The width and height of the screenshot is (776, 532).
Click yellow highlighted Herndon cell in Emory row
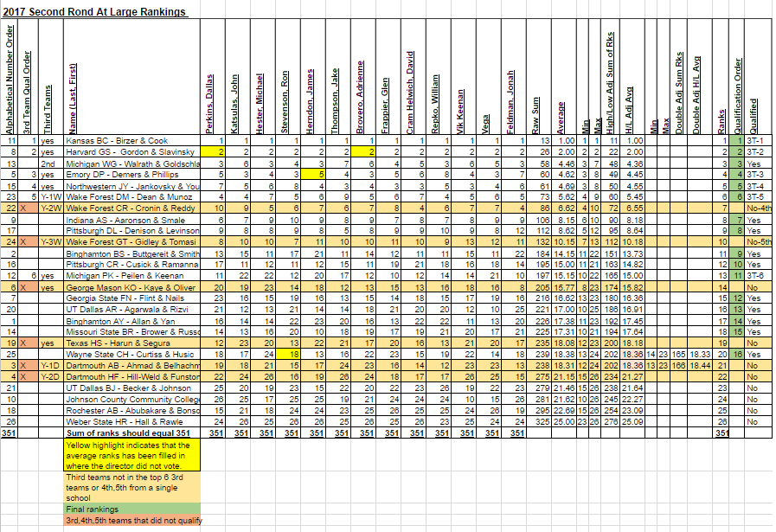click(x=313, y=174)
